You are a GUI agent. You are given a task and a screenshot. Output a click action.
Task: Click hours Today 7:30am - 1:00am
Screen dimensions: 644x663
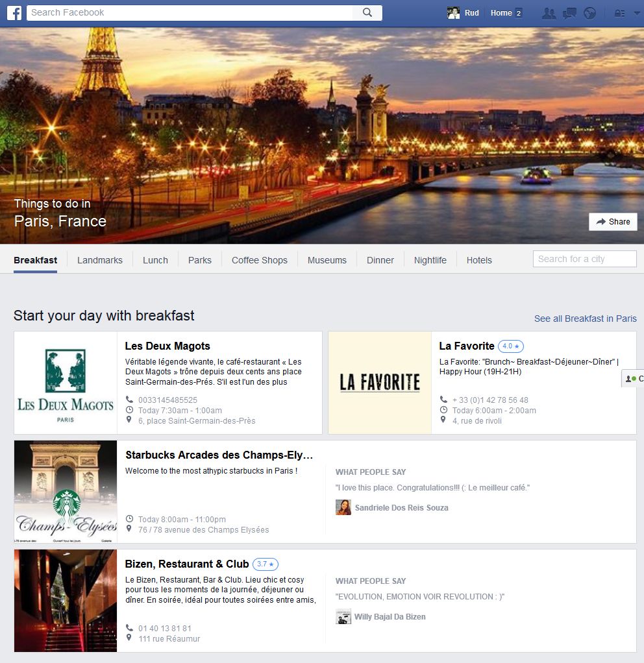180,410
